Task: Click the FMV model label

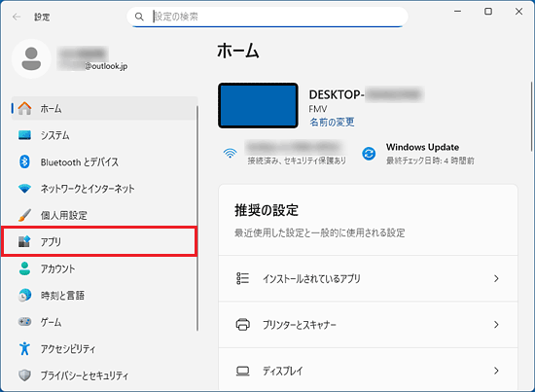Action: click(x=318, y=109)
